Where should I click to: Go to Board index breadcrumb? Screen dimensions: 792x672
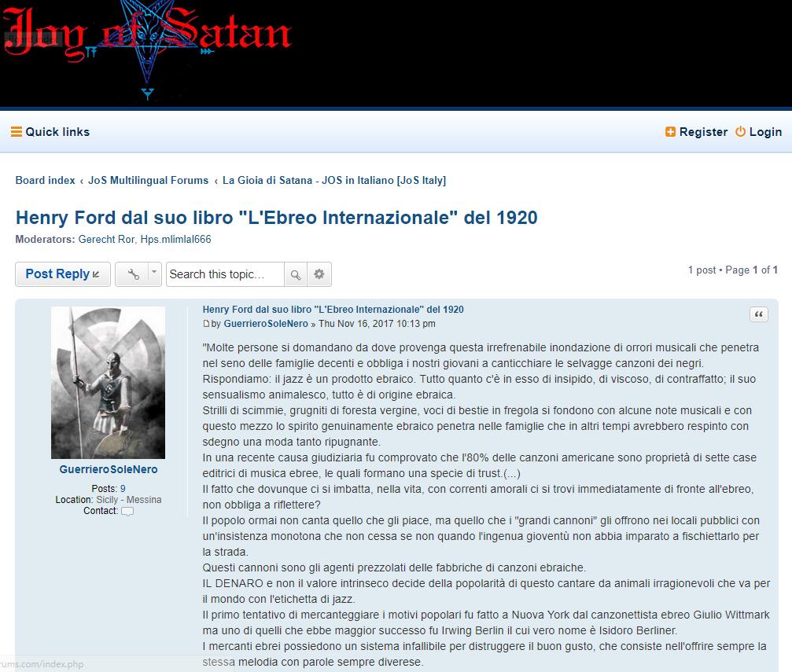[45, 180]
